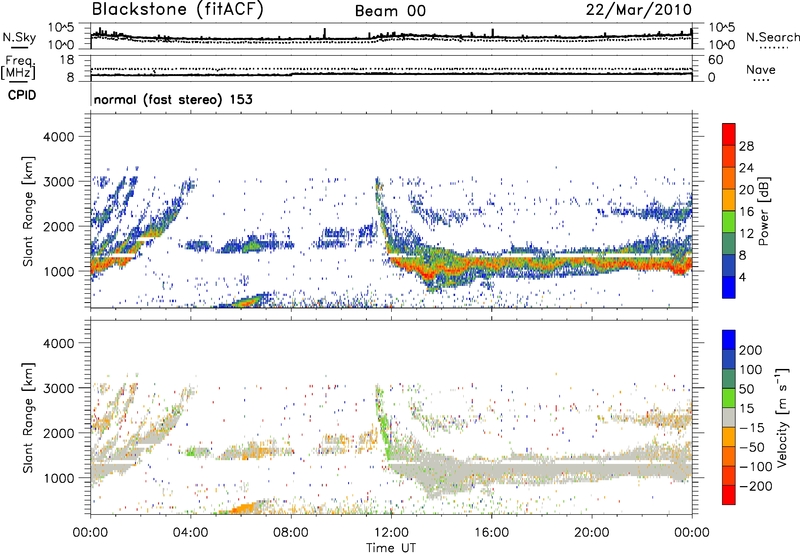Click the 20:00 time axis tick label
Image resolution: width=800 pixels, height=554 pixels.
[x=591, y=533]
